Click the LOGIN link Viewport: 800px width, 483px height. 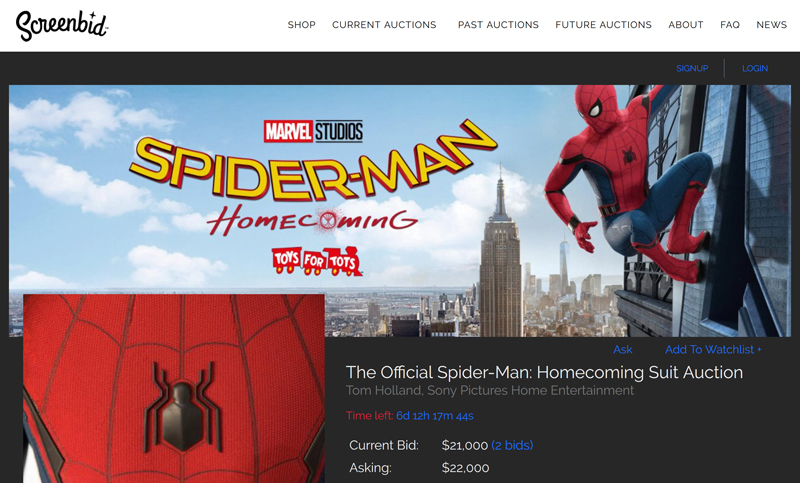click(755, 68)
